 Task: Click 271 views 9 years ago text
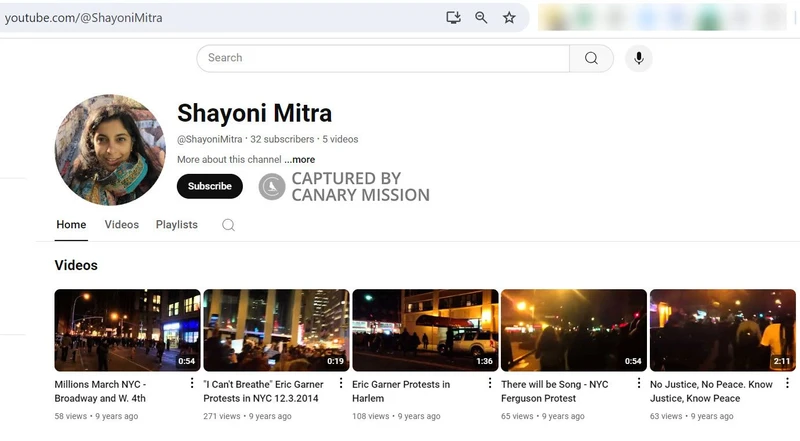(x=247, y=416)
